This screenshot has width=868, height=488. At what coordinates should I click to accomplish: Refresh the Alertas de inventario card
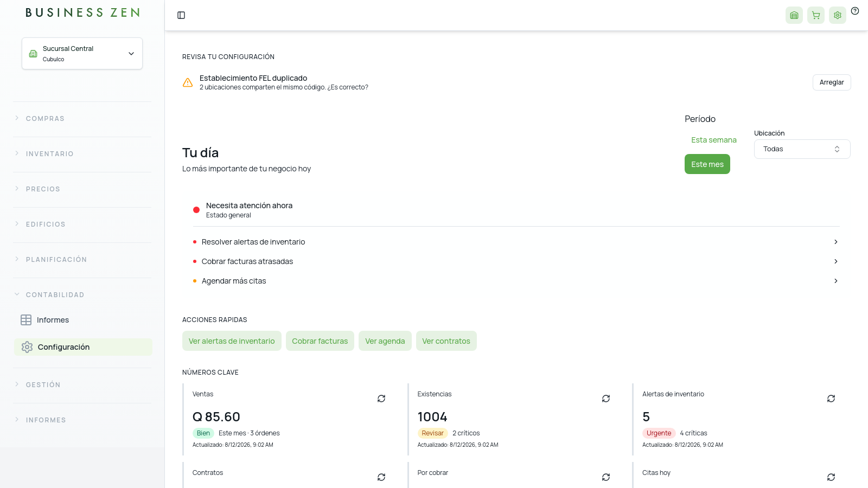pyautogui.click(x=831, y=399)
